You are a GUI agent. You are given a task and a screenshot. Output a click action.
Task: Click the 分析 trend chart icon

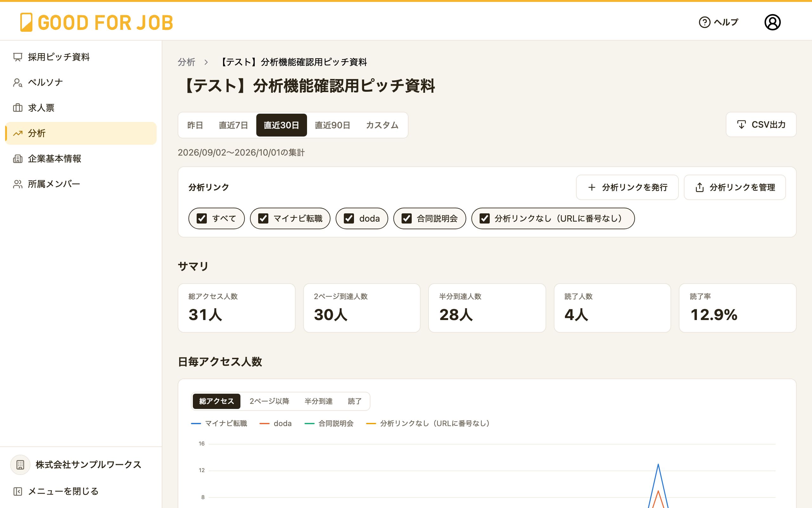click(x=17, y=133)
